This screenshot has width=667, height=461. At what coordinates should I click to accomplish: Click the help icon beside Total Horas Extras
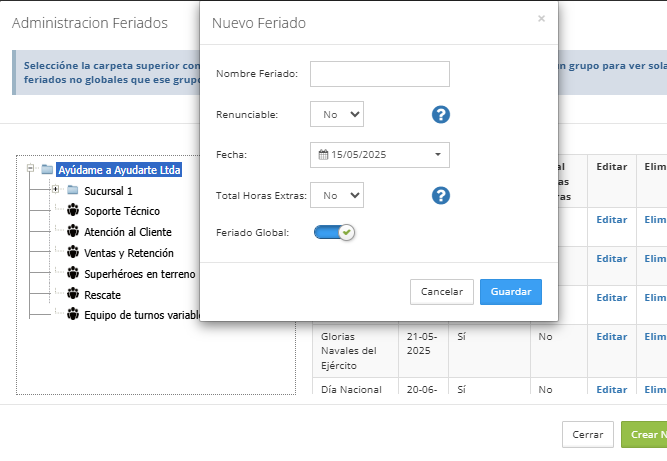coord(441,196)
